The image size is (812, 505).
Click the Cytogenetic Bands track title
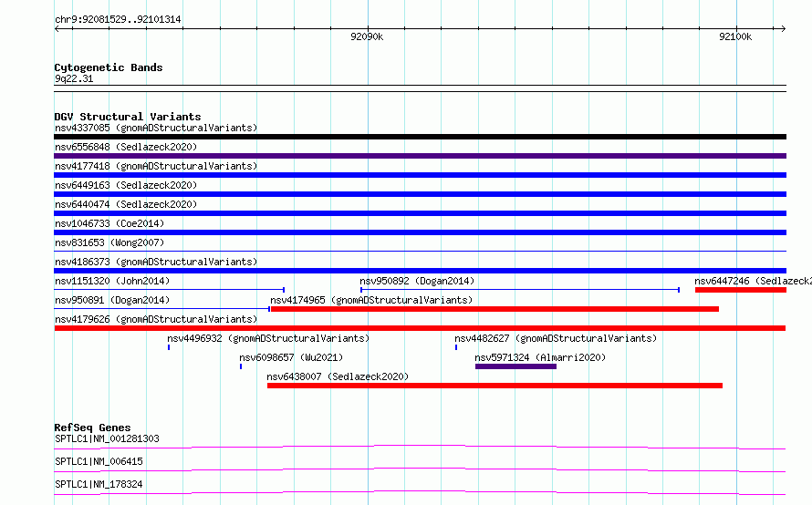(109, 67)
